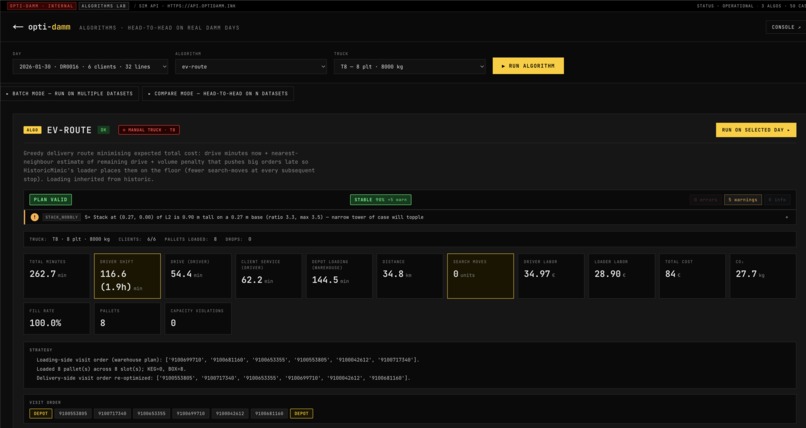Viewport: 806px width, 428px height.
Task: Click Run On Selected Day button
Action: tap(756, 130)
